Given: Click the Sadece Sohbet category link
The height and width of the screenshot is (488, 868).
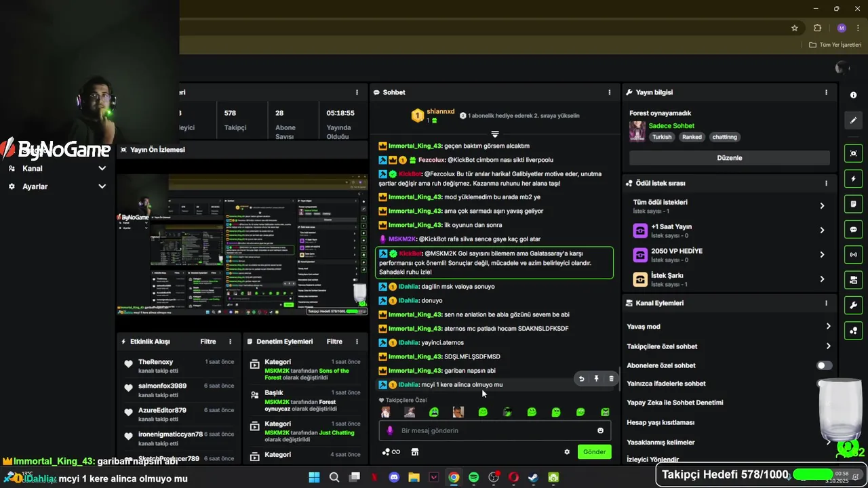Looking at the screenshot, I should pyautogui.click(x=671, y=126).
